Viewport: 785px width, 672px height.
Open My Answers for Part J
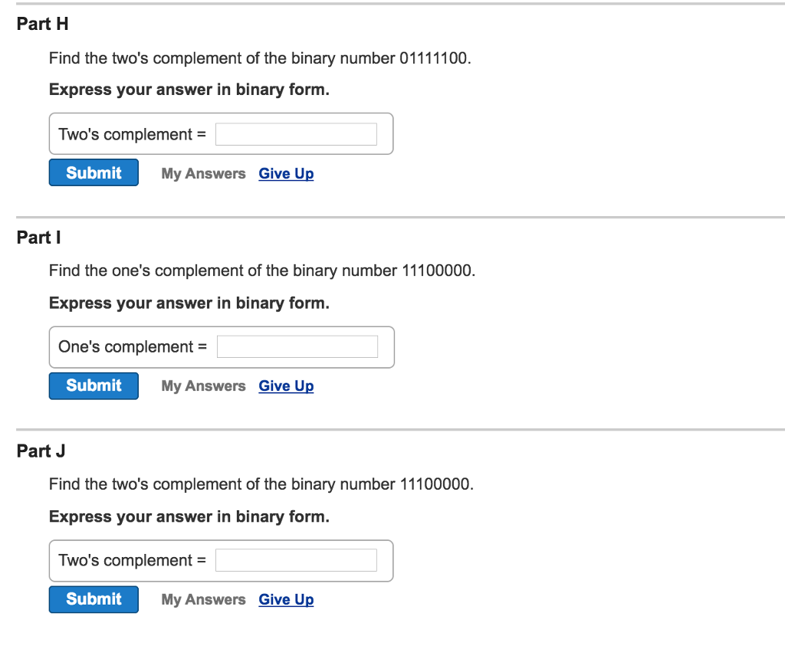pos(202,599)
